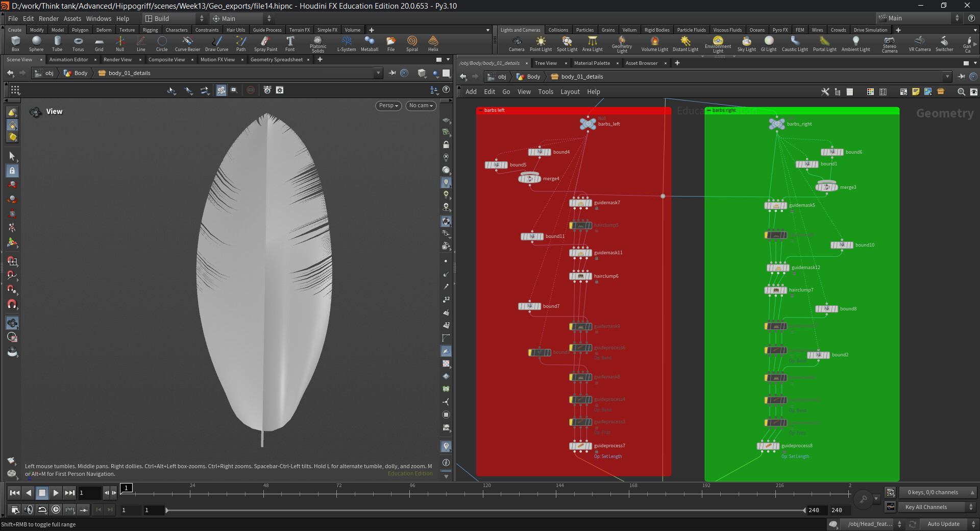This screenshot has height=531, width=980.
Task: Select the guideprocess7 node
Action: (x=580, y=446)
